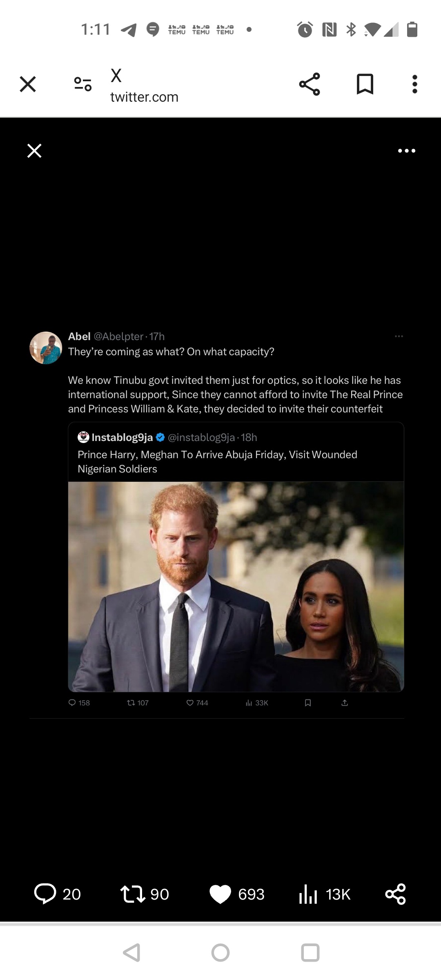The image size is (441, 980).
Task: Bookmark the quoted tweet in screenshot
Action: coord(308,703)
